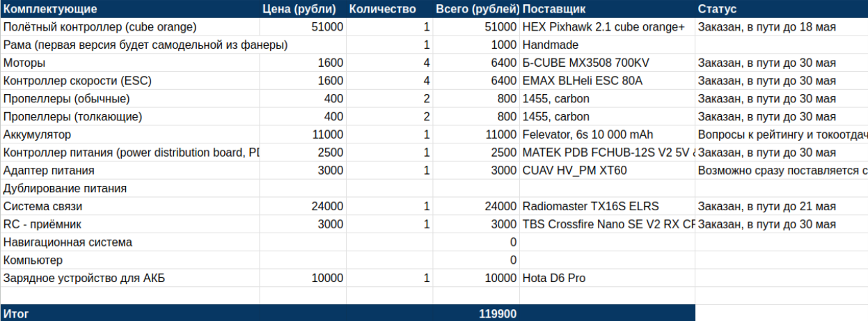Click the 'Цена (рубли)' column header
Screen dimensions: 868x321
303,9
